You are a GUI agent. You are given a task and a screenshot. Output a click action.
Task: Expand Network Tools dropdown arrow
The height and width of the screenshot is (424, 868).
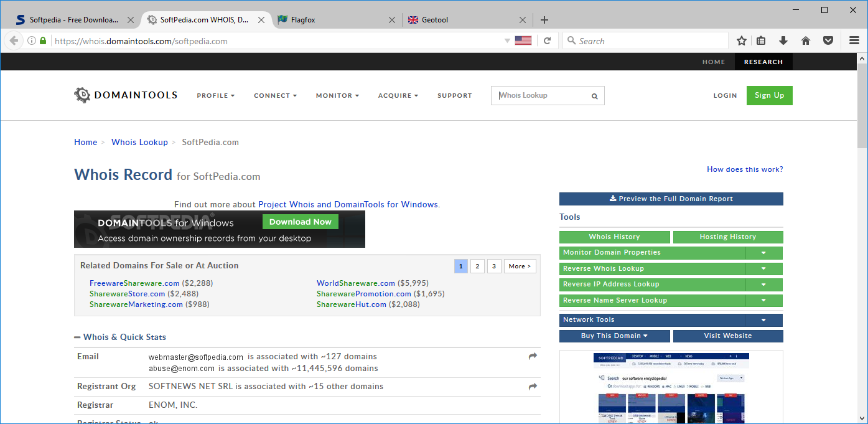tap(763, 320)
